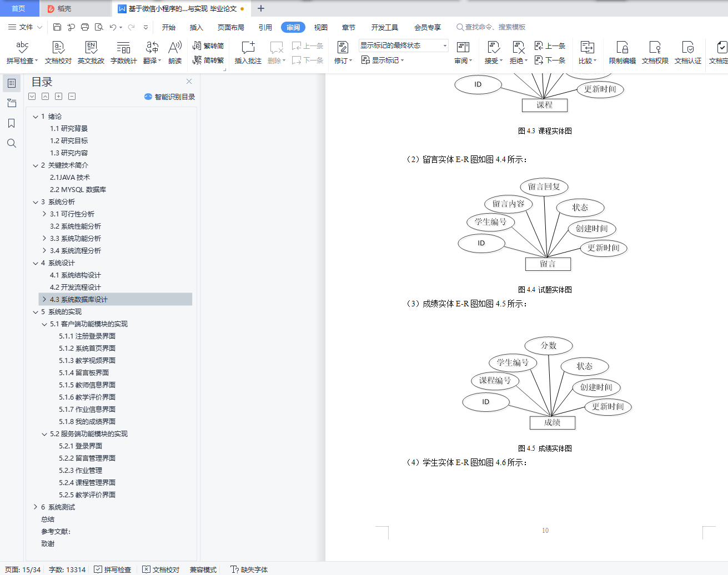Go to previous revision (上一条) beside reject

[x=550, y=46]
